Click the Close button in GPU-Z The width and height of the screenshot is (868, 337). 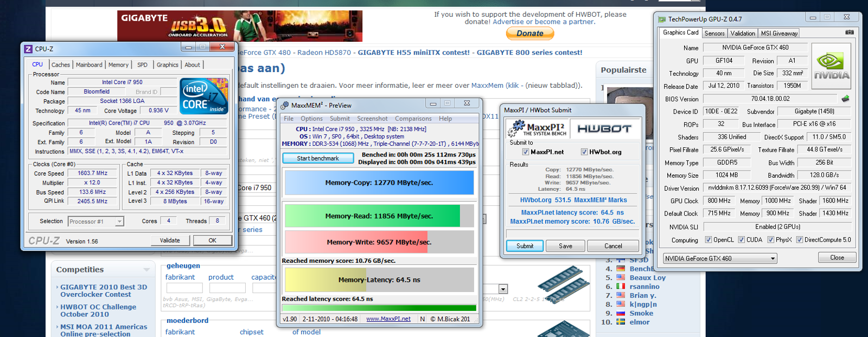(x=837, y=257)
